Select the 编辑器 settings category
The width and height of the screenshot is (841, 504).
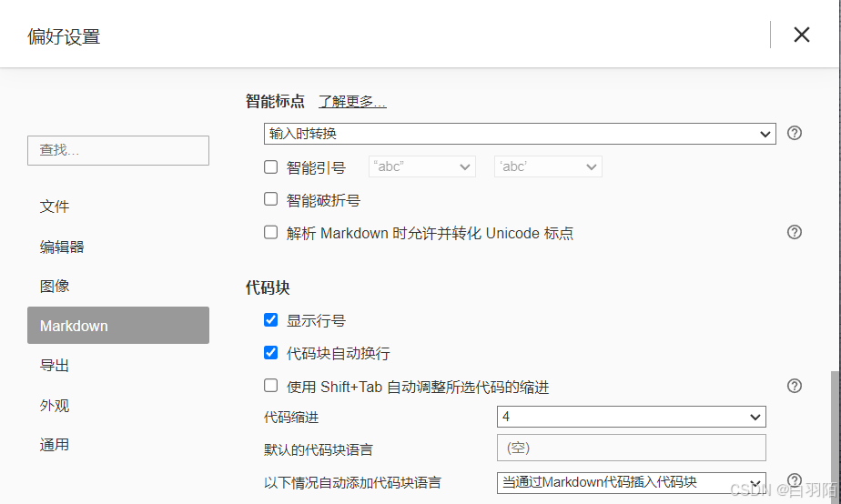118,247
